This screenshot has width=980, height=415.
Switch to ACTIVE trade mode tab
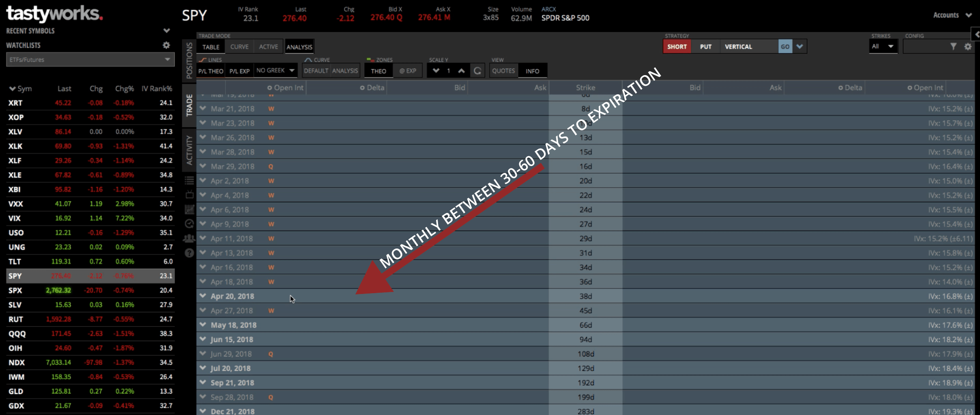pyautogui.click(x=269, y=47)
